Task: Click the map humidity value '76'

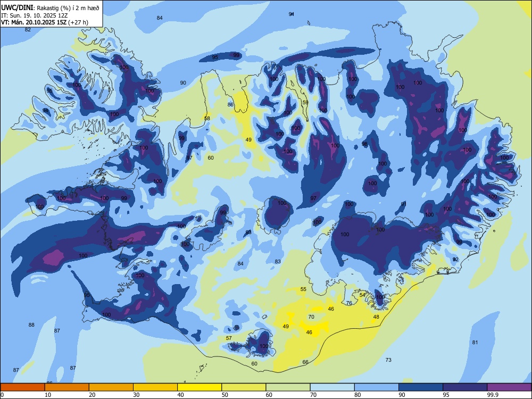Action: 349,303
